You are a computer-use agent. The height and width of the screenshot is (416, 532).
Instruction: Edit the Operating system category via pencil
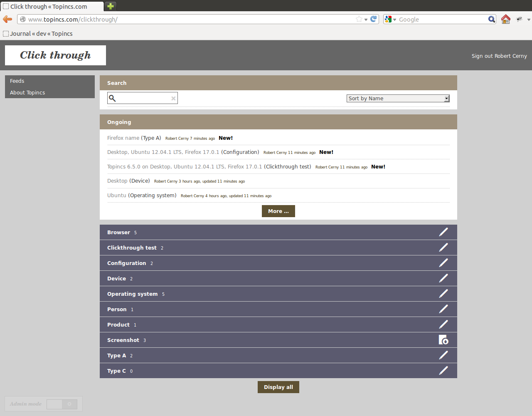click(443, 294)
